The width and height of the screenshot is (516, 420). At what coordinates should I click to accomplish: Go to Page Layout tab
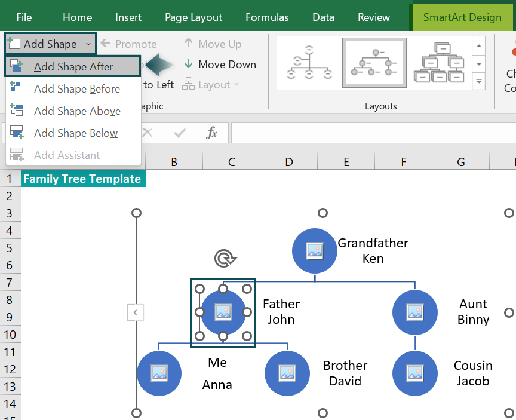193,17
